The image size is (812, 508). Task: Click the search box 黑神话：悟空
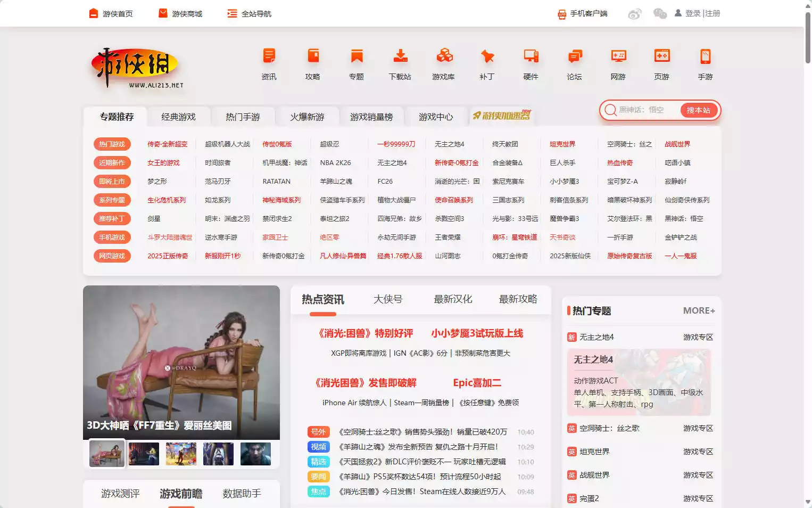coord(648,110)
